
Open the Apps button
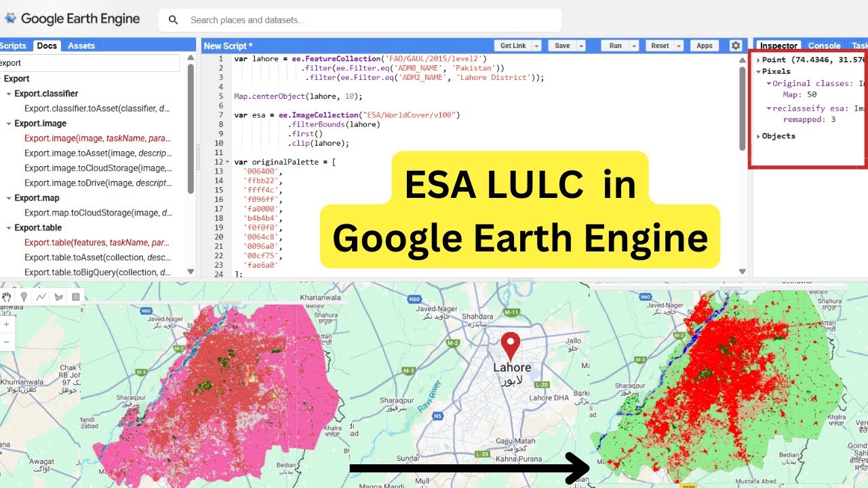pyautogui.click(x=705, y=45)
